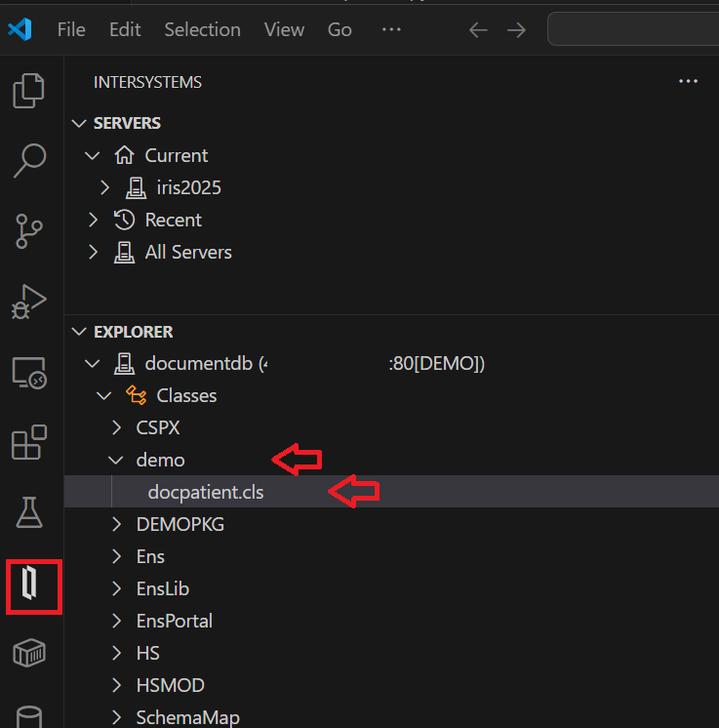Open the Search view in activity bar
This screenshot has width=719, height=728.
pos(29,160)
